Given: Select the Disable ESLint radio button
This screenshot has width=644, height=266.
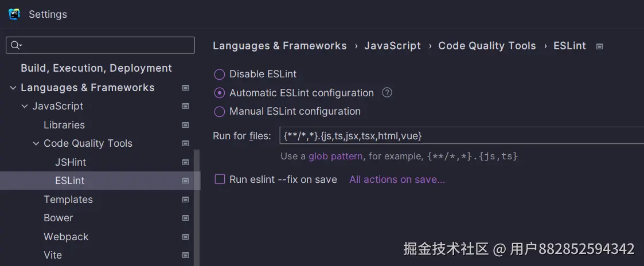Looking at the screenshot, I should [220, 74].
